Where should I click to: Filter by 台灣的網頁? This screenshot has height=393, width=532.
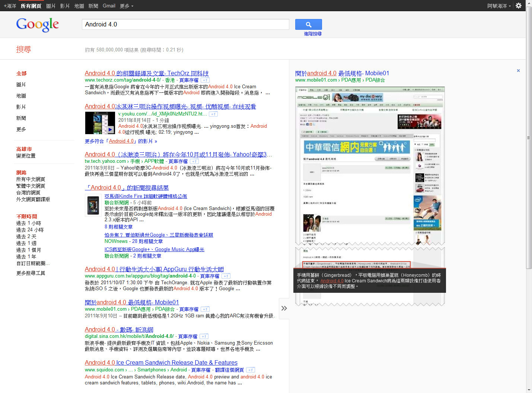click(x=28, y=193)
